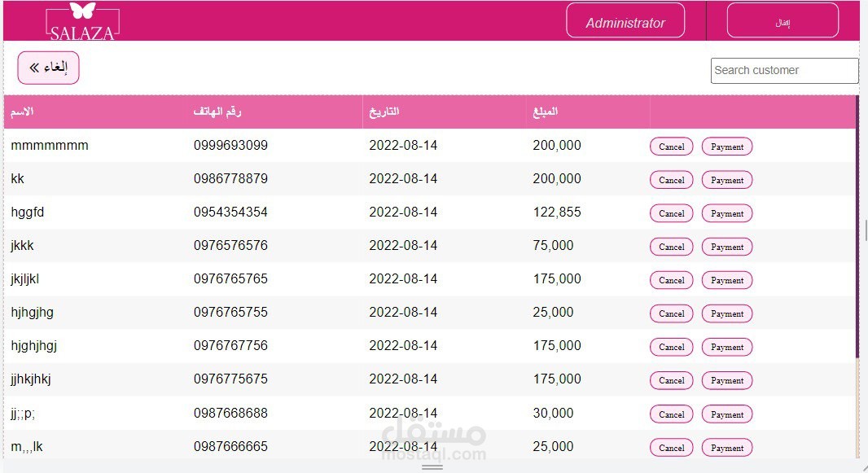Select the name hjhgjhg

click(x=32, y=313)
